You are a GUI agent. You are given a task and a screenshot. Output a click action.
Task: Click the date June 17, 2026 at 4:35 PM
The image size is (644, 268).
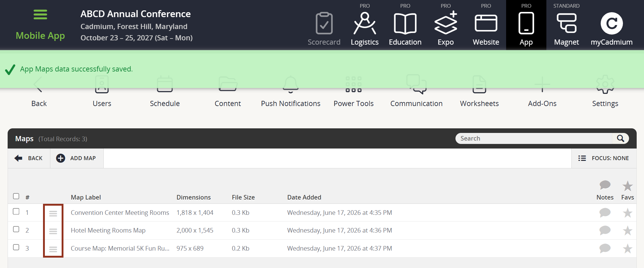pos(340,213)
